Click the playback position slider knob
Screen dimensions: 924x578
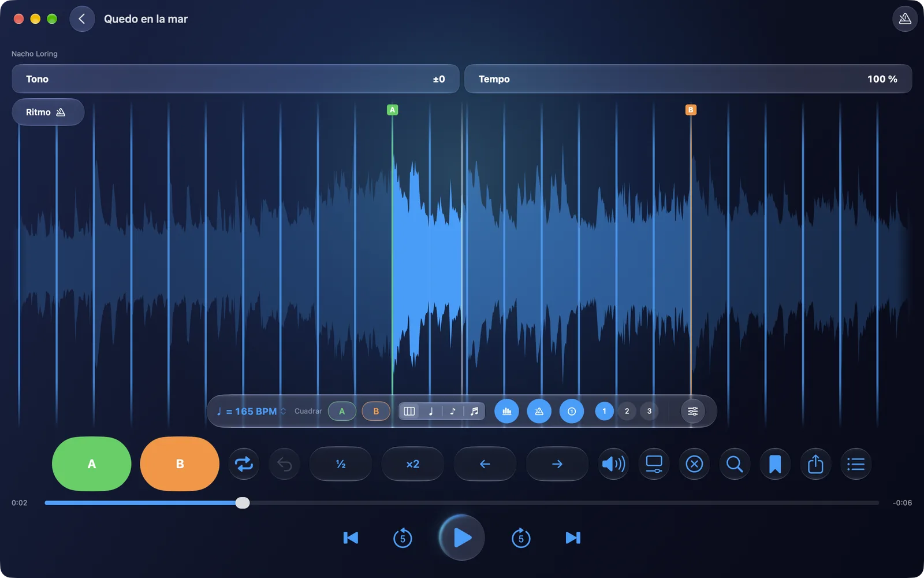pos(243,503)
